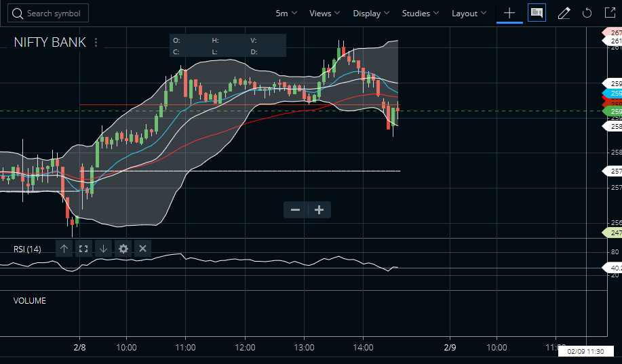Click the magnifier icon in the symbol search
Image resolution: width=622 pixels, height=364 pixels.
click(18, 14)
